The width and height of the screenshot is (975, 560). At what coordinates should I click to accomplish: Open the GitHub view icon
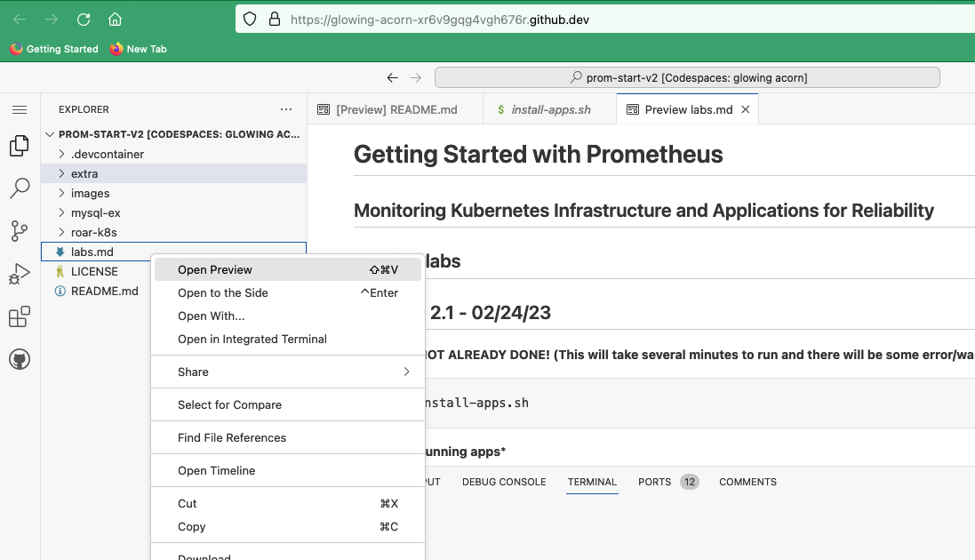tap(19, 359)
